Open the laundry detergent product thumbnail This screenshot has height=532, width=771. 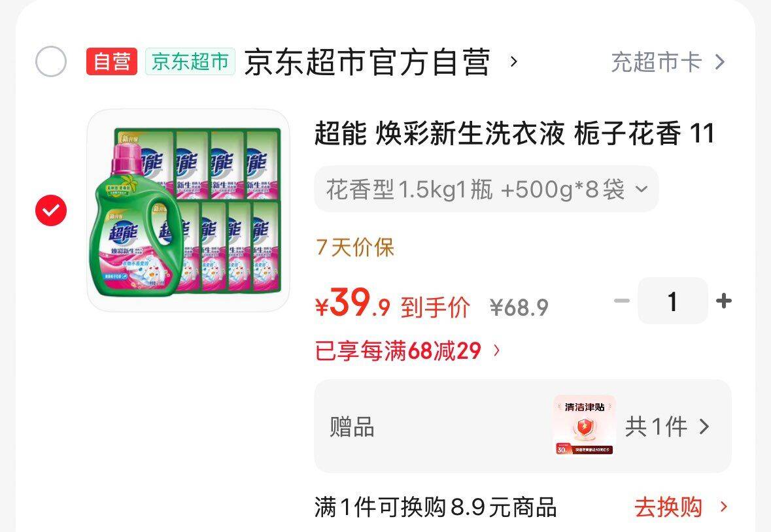pos(188,210)
